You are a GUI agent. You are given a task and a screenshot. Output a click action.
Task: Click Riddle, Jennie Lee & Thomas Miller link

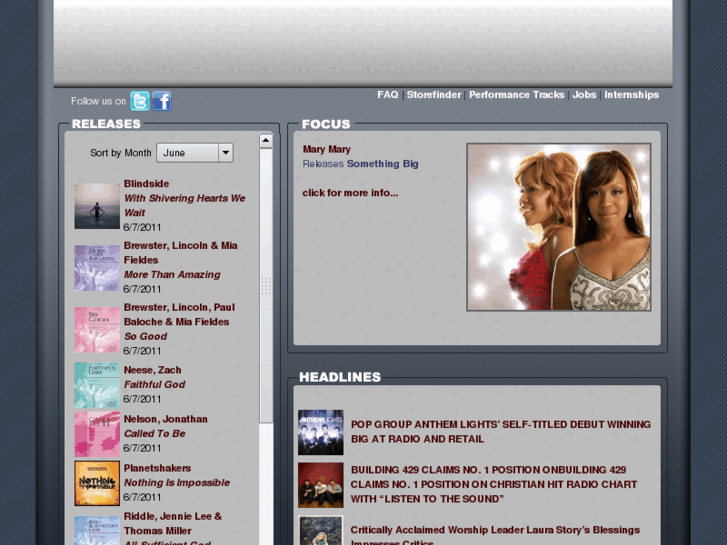(172, 524)
